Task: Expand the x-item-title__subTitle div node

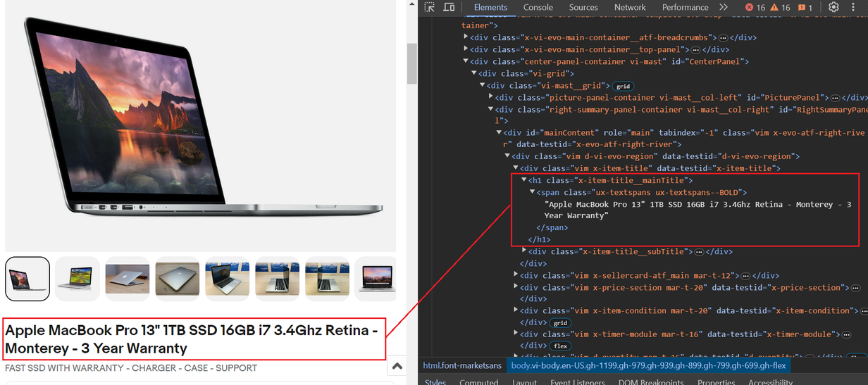Action: 524,251
